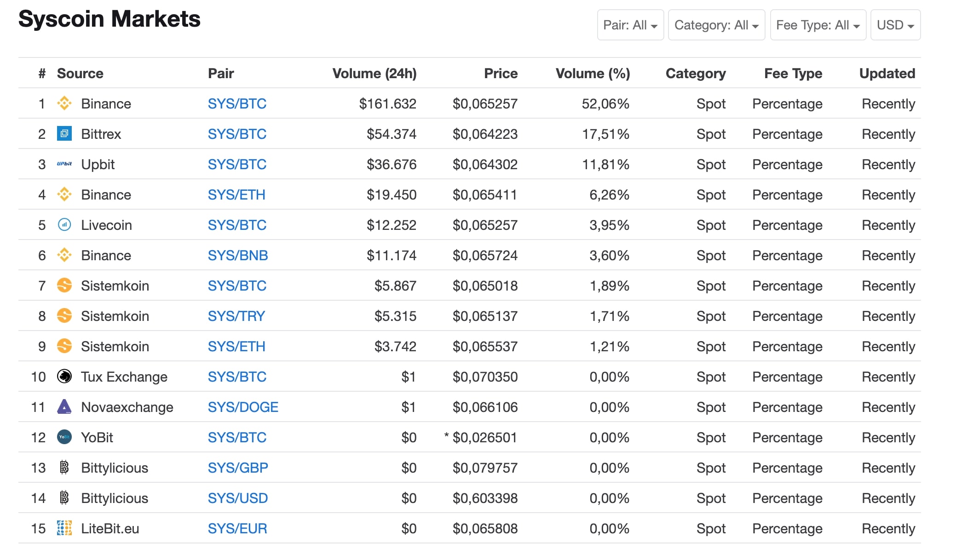Open the Pair: All filter dropdown

click(630, 25)
